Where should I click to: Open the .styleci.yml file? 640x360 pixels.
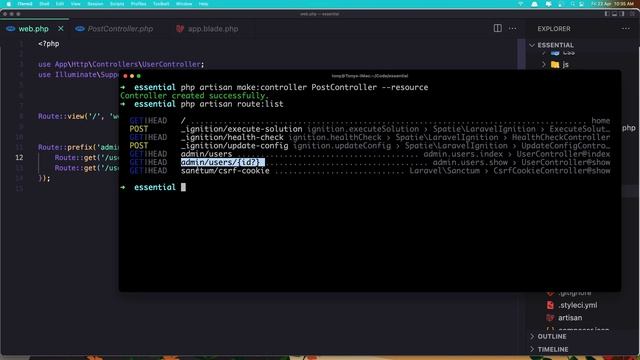click(x=578, y=305)
